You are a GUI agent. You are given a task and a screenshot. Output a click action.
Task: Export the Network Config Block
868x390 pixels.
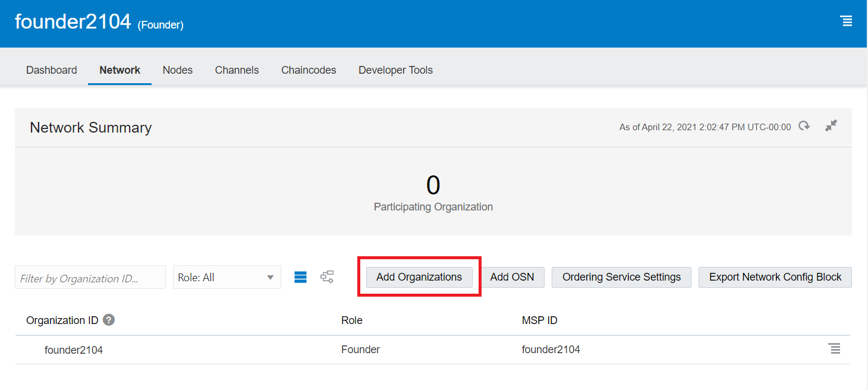(x=775, y=276)
